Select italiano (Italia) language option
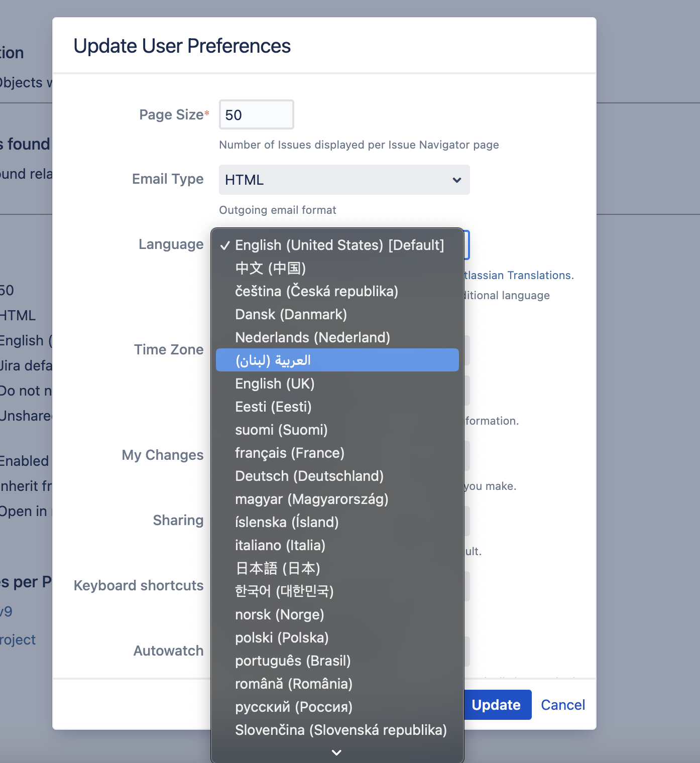Viewport: 700px width, 763px height. click(336, 545)
